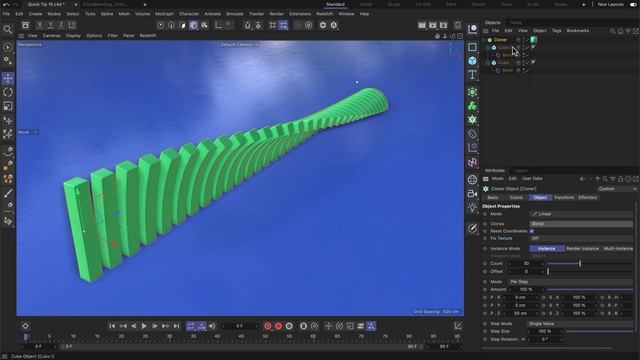Viewport: 640px width, 360px height.
Task: Open Attributes User Data menu
Action: tap(532, 179)
